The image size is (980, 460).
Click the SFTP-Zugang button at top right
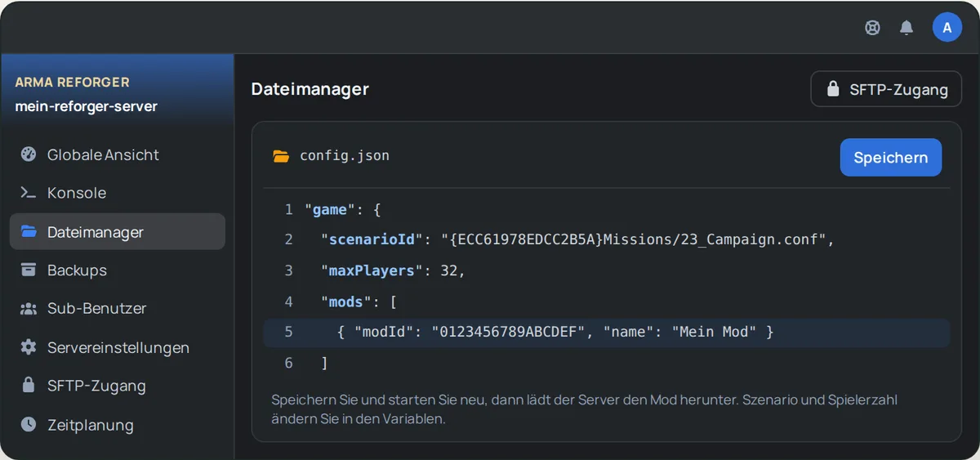click(x=885, y=89)
